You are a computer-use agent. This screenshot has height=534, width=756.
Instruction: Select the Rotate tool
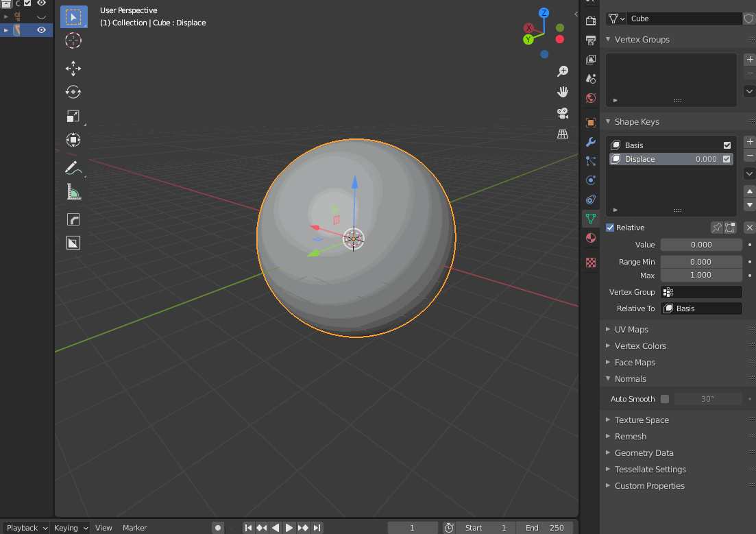click(73, 92)
